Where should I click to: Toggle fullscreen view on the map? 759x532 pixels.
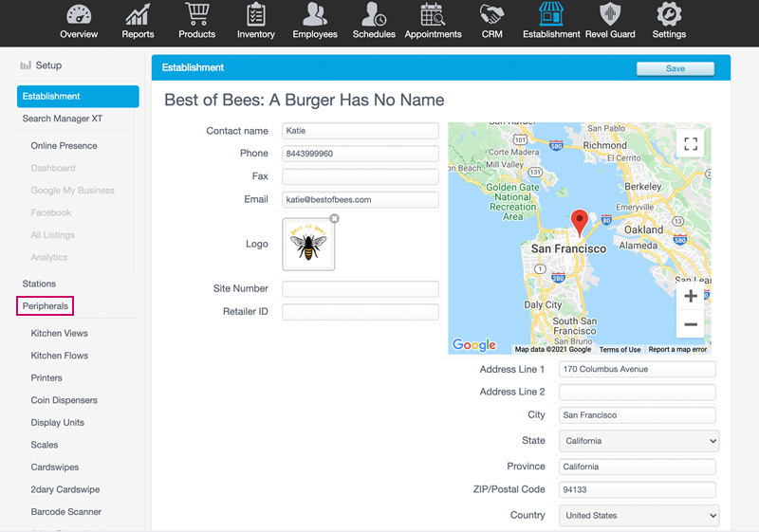point(691,144)
